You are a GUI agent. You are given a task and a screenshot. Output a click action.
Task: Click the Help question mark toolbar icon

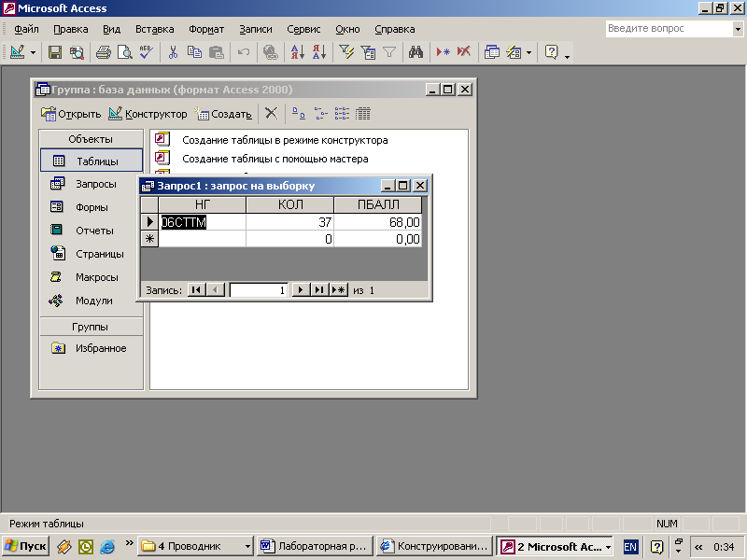tap(551, 52)
